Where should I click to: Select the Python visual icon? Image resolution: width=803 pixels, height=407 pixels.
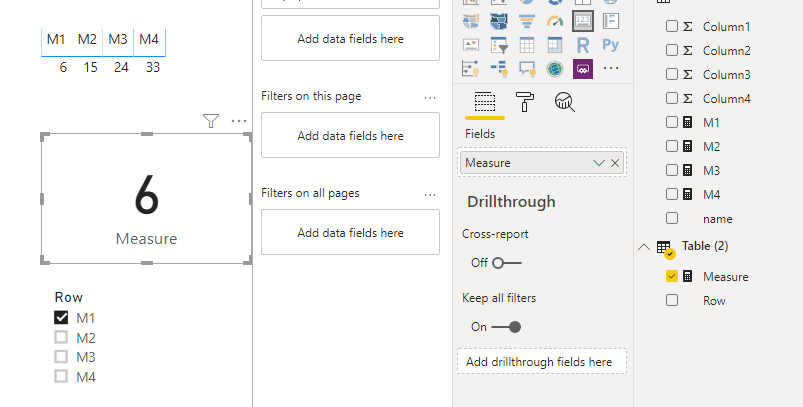610,45
